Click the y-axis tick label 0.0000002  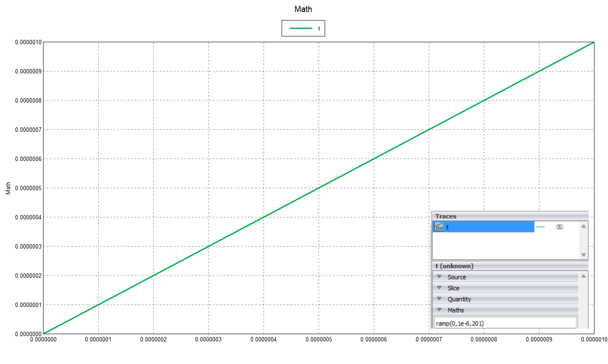[x=28, y=276]
